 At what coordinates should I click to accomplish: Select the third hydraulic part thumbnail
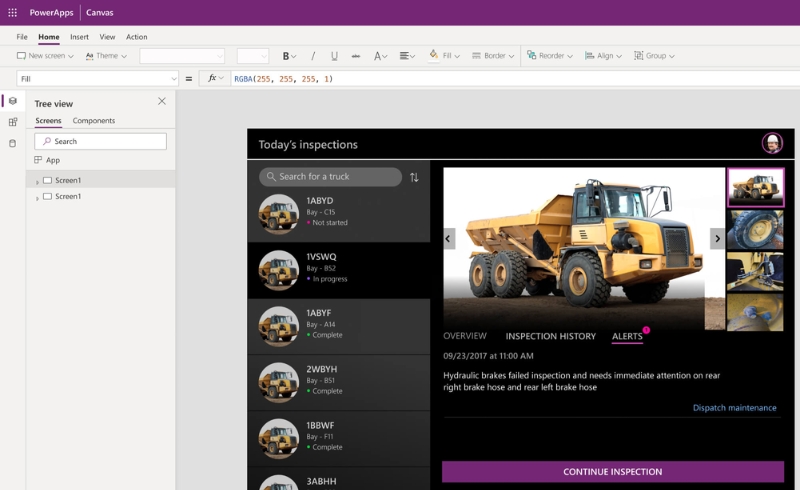pos(755,271)
